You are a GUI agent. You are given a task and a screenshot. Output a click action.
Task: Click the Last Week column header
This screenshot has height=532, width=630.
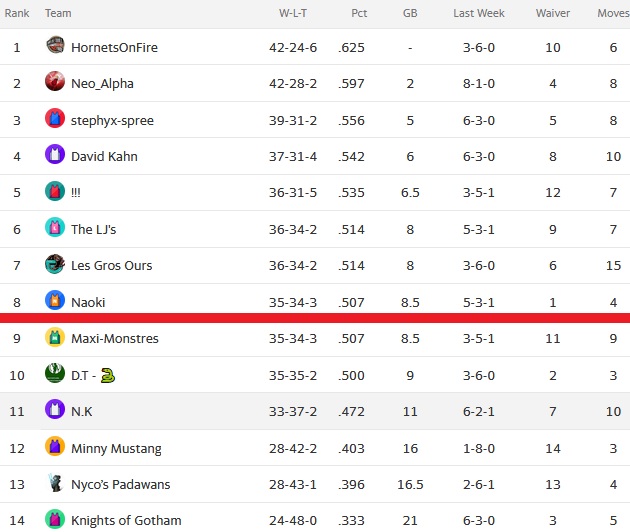pos(479,13)
